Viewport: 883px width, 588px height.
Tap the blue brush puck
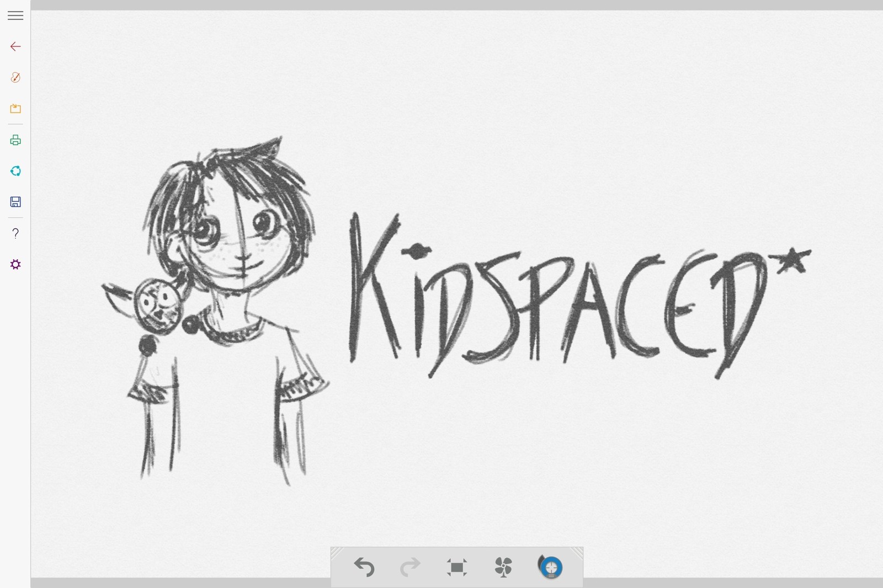[x=552, y=566]
